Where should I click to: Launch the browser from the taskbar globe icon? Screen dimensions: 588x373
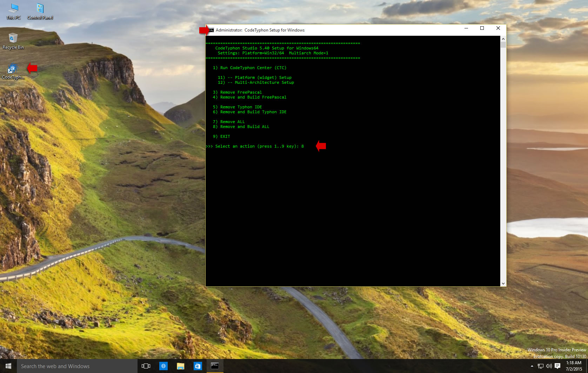[x=163, y=366]
